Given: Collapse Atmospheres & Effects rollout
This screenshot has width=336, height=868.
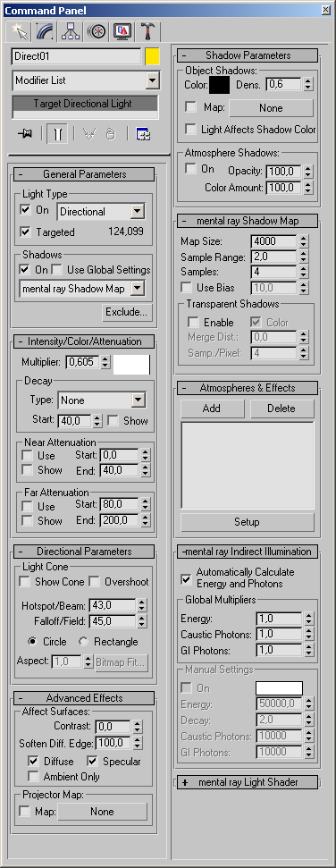Looking at the screenshot, I should [248, 388].
